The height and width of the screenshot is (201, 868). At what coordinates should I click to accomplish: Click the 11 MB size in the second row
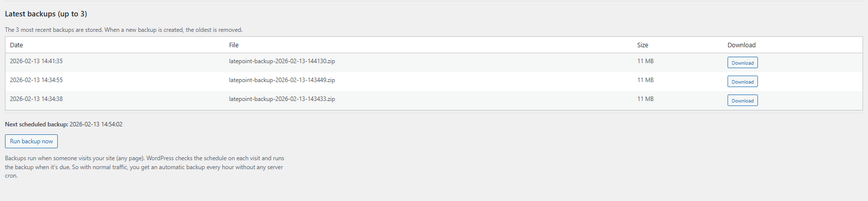click(x=645, y=80)
